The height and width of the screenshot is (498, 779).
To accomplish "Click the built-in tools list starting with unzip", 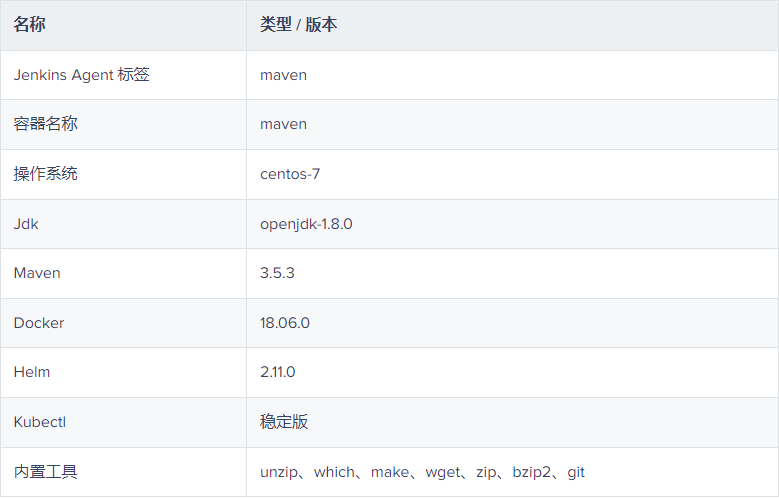I will point(429,472).
